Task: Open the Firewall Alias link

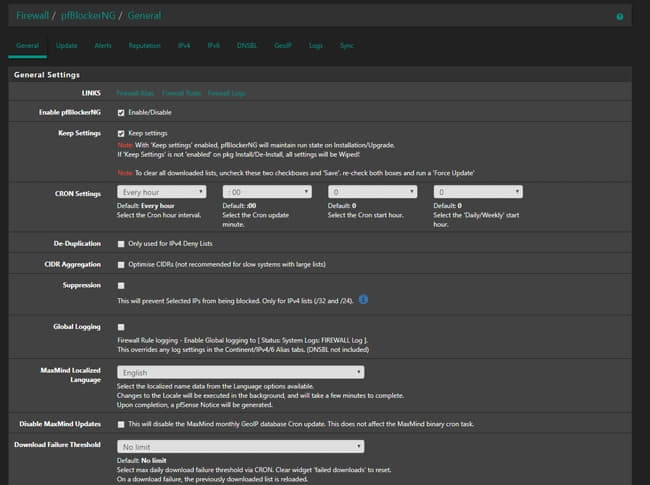Action: click(x=135, y=93)
